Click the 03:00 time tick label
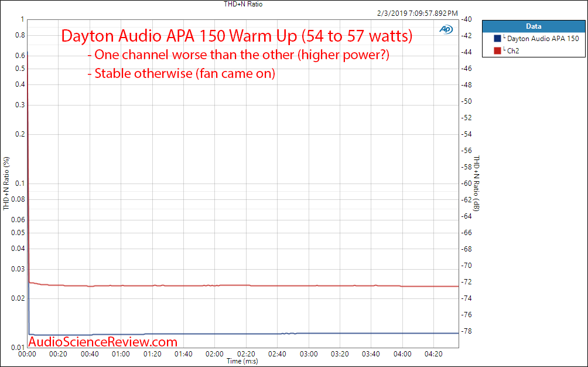 point(309,354)
